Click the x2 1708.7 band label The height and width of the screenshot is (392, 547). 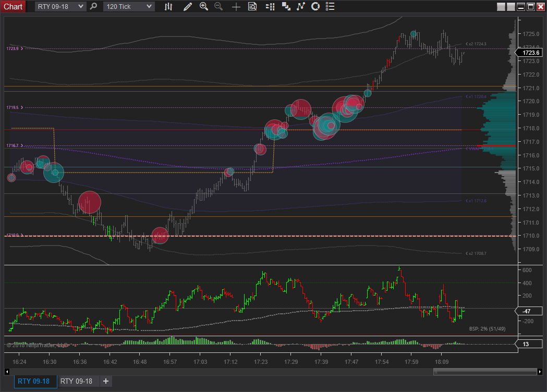477,253
